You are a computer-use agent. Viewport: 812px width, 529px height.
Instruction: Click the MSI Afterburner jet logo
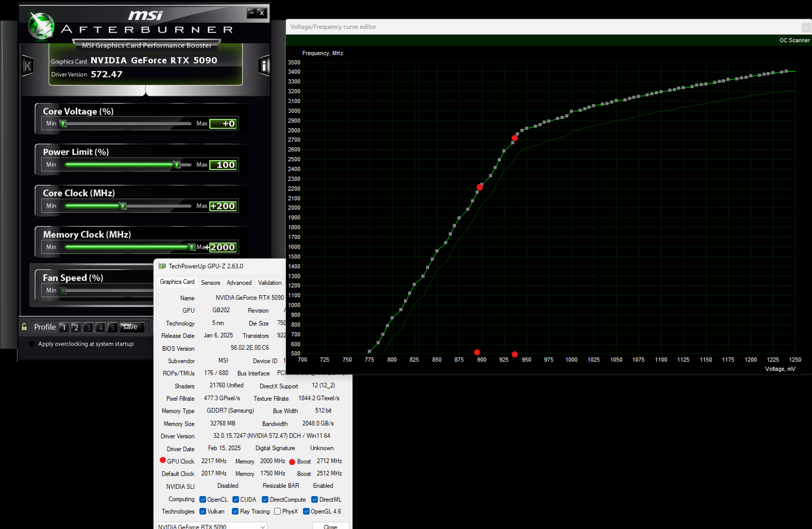(41, 26)
